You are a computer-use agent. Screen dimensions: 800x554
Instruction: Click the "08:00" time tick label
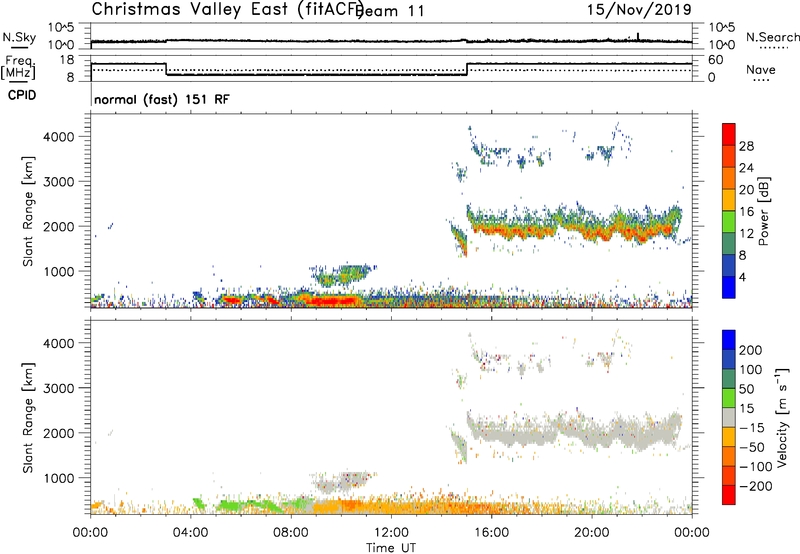pyautogui.click(x=291, y=533)
